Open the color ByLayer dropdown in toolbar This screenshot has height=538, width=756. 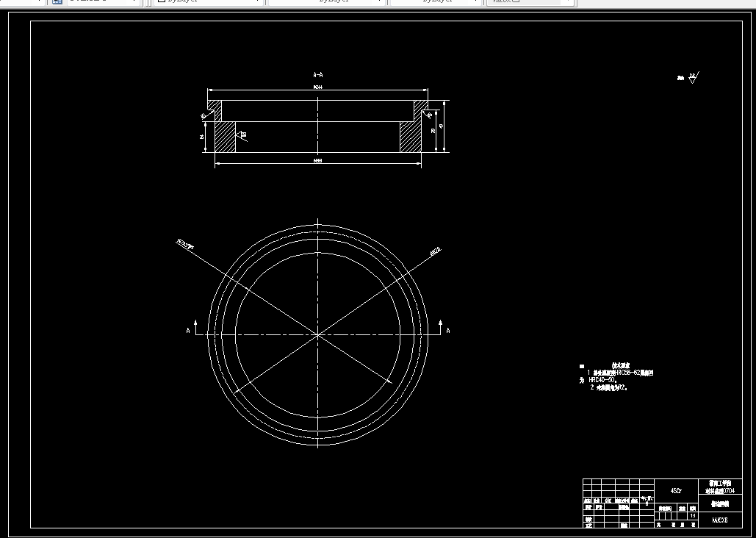[x=209, y=2]
